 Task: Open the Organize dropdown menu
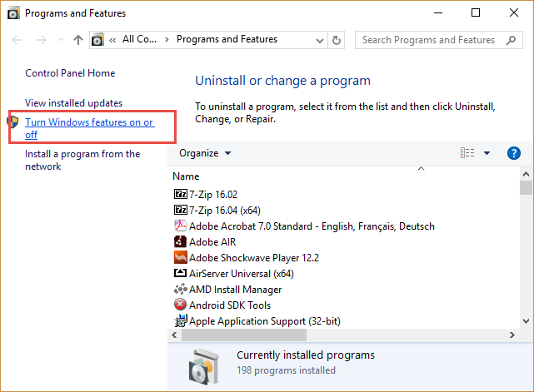[205, 153]
